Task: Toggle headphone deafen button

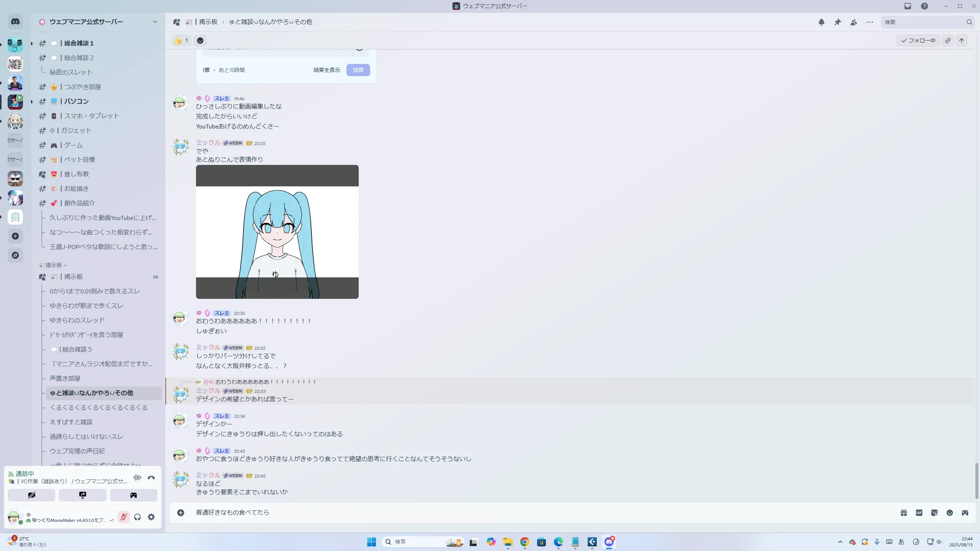Action: tap(137, 517)
